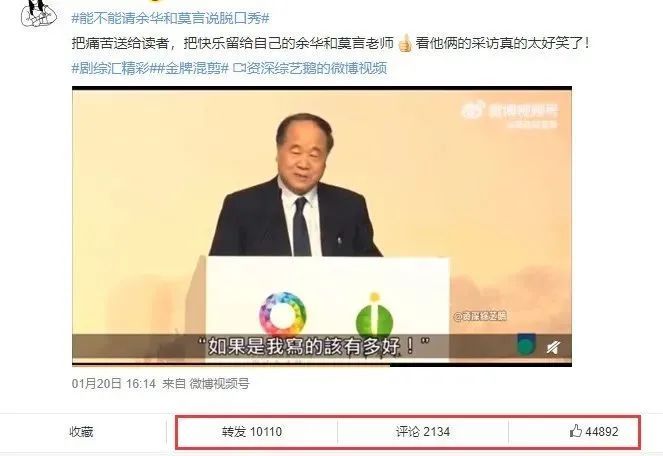This screenshot has height=456, width=663.
Task: Click the 01月20日 16:14 timestamp
Action: (x=114, y=384)
